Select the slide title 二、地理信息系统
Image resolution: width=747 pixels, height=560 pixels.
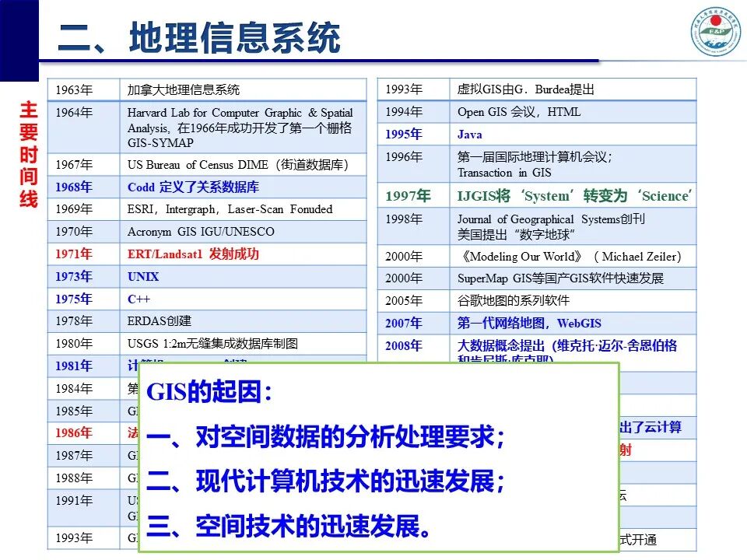click(199, 37)
